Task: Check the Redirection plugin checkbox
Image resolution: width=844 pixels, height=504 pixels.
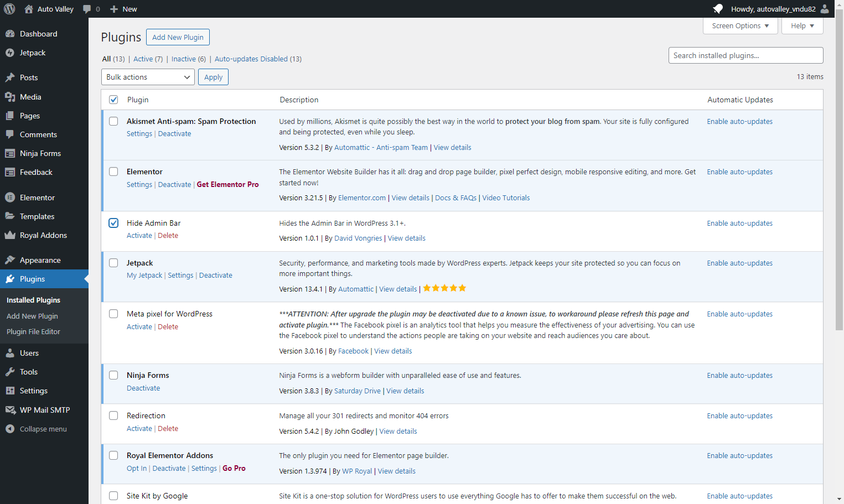Action: (113, 415)
